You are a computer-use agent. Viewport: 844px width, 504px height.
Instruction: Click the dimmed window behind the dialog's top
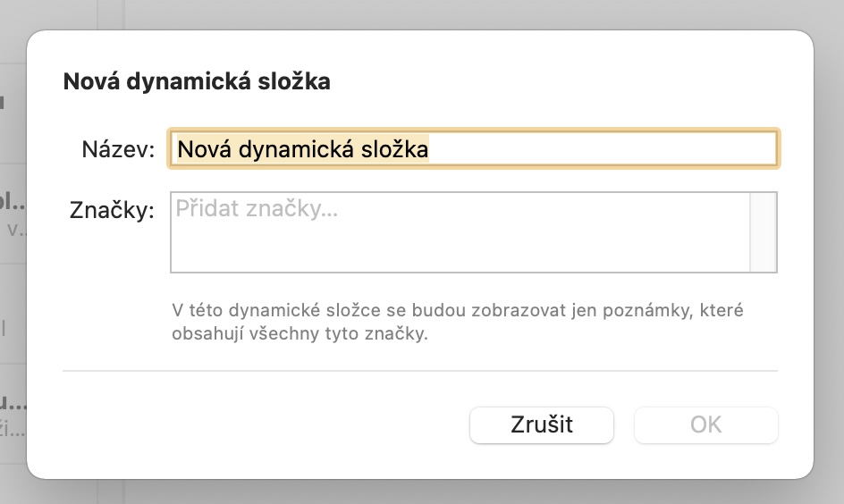pos(447,13)
